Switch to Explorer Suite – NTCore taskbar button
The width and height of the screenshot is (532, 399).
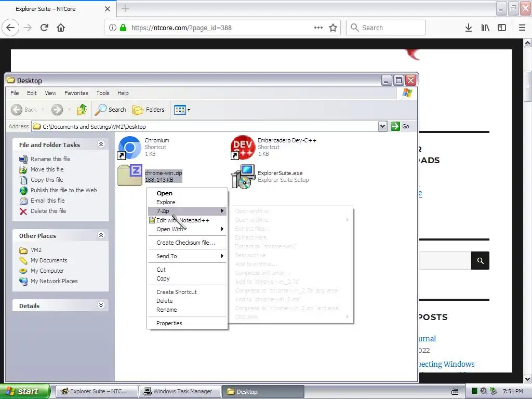pos(97,392)
